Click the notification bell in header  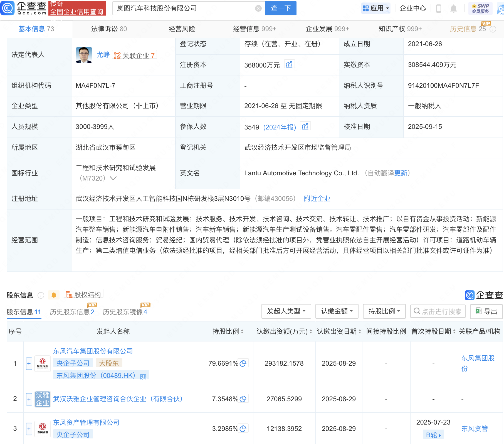(453, 9)
